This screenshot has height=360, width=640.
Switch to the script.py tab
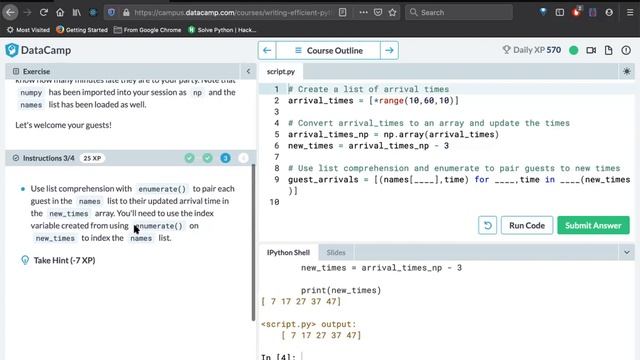click(x=281, y=71)
